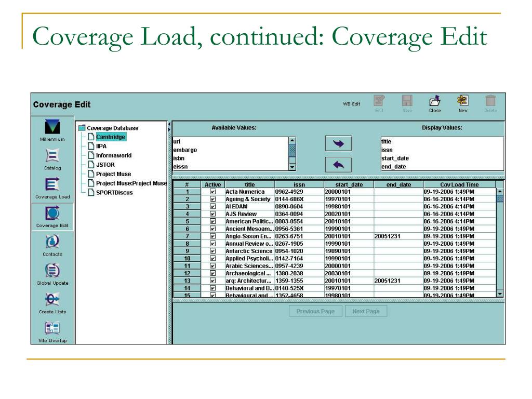This screenshot has height=399, width=532.
Task: Select isbn in Available Values
Action: click(179, 158)
